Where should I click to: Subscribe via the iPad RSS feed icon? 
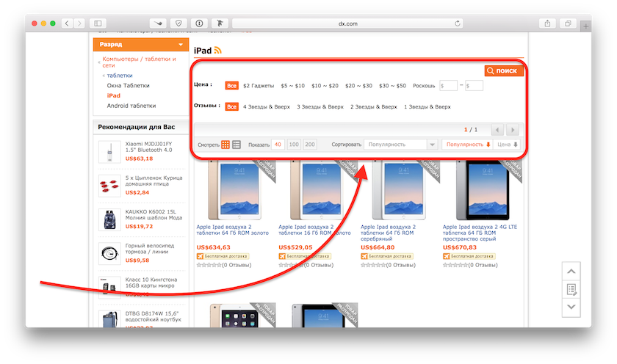tap(217, 51)
